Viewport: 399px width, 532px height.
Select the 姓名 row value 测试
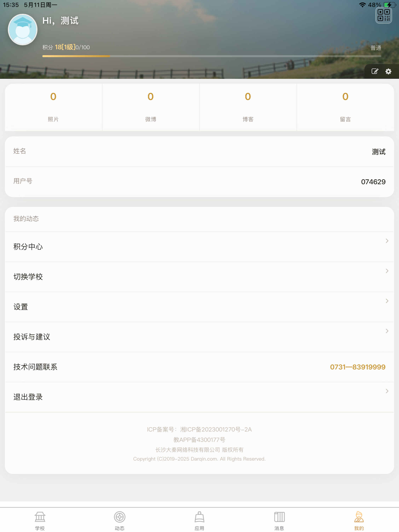click(x=379, y=152)
